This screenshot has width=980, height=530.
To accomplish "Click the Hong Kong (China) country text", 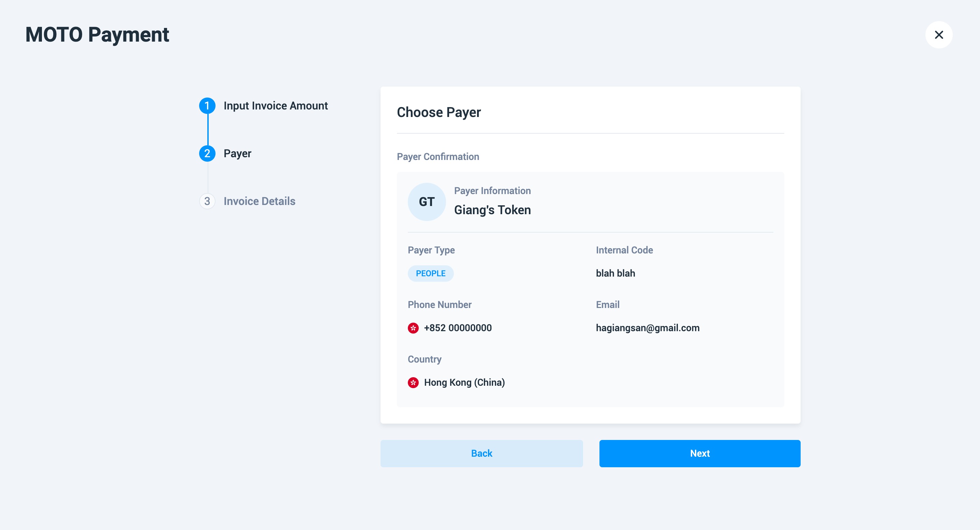I will coord(464,382).
